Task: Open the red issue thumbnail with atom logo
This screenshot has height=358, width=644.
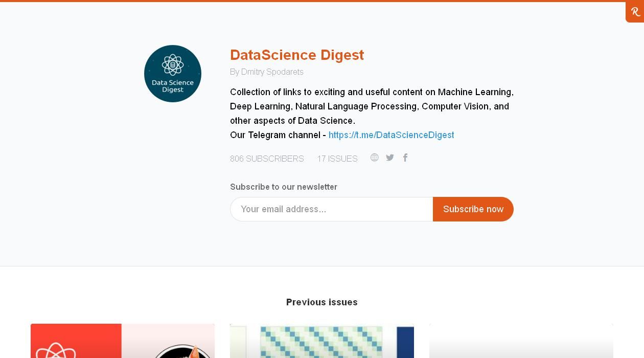Action: [123, 341]
